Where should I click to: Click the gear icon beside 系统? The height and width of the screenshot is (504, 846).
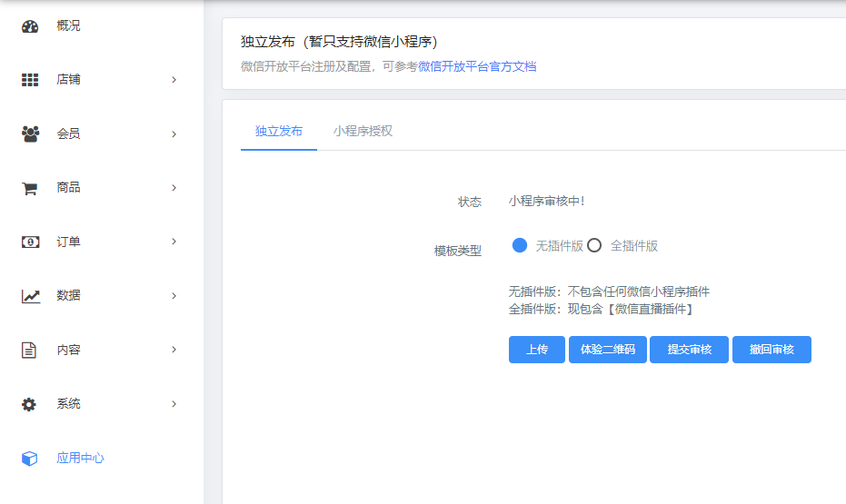click(30, 404)
